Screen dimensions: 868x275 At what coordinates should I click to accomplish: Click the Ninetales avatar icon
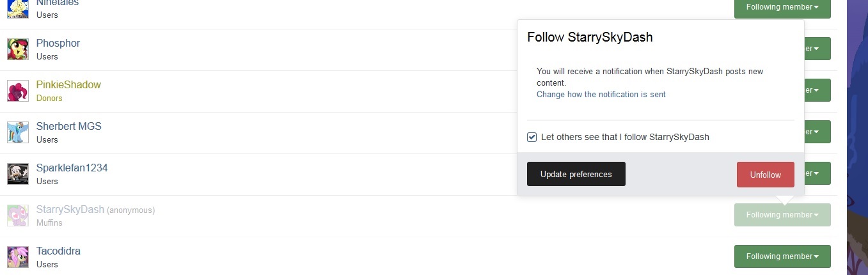click(x=18, y=9)
